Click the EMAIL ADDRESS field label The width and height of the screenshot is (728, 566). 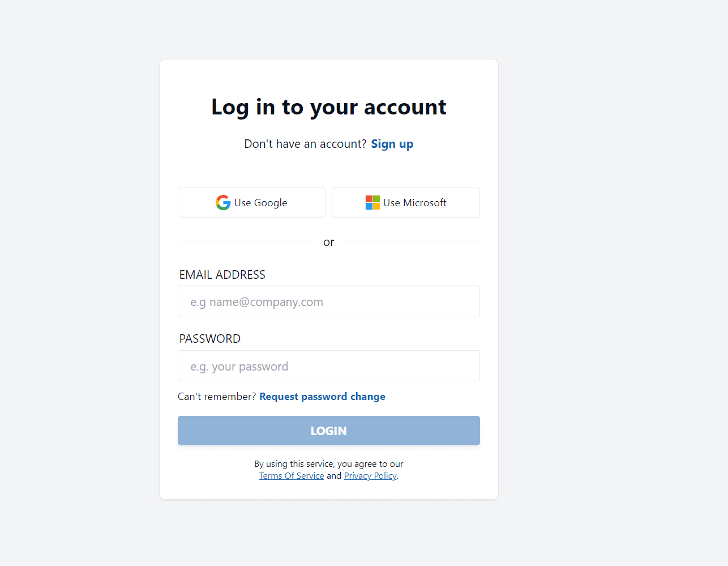pyautogui.click(x=222, y=275)
